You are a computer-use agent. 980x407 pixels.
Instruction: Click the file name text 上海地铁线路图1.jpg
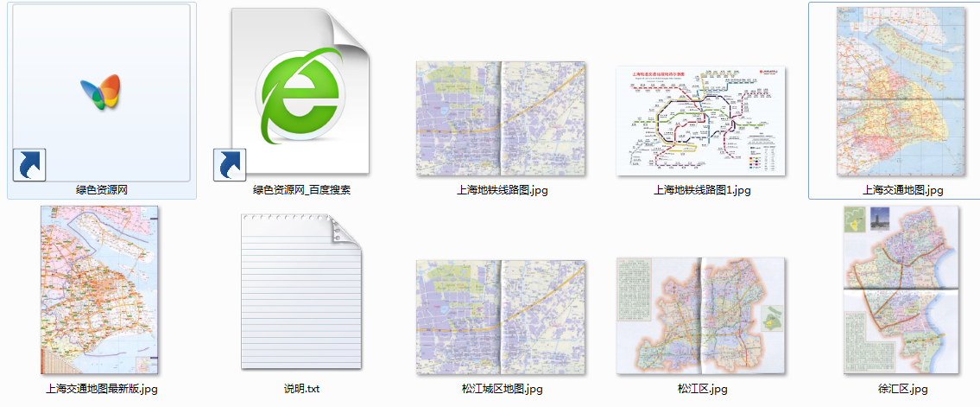[x=702, y=189]
